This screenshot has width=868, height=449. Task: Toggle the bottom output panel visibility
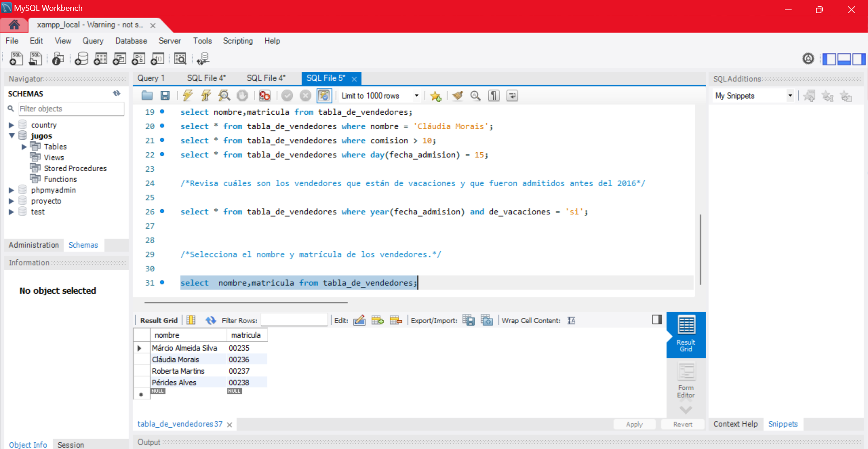[x=844, y=59]
